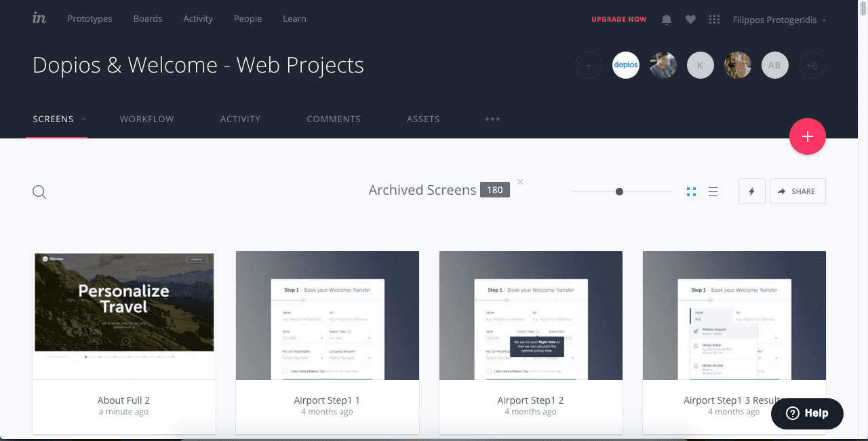Click the heart icon in header
Image resolution: width=868 pixels, height=441 pixels.
tap(690, 20)
